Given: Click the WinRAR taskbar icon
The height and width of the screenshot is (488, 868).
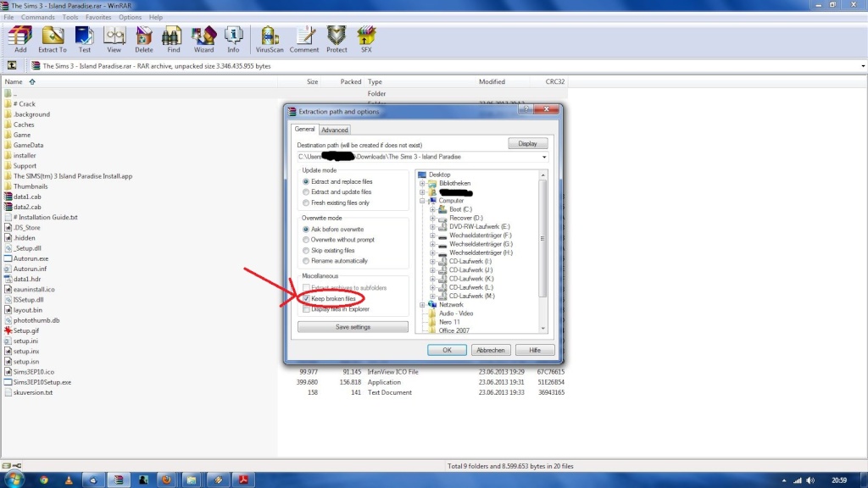Looking at the screenshot, I should point(118,480).
